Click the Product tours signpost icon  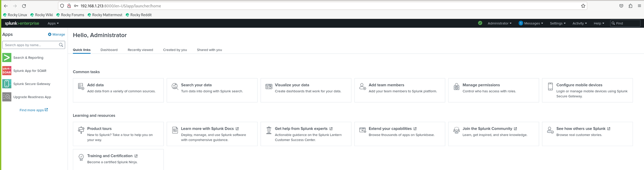pos(81,130)
